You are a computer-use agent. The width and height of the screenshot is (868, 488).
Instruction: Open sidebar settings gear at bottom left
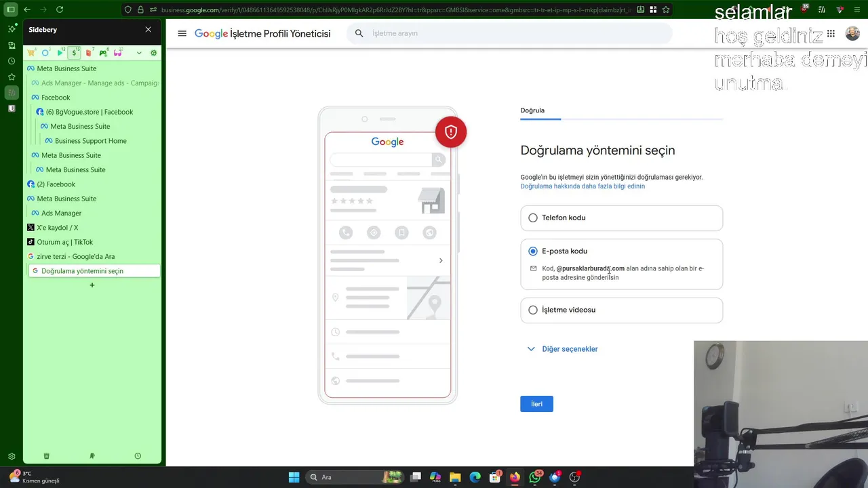[12, 457]
